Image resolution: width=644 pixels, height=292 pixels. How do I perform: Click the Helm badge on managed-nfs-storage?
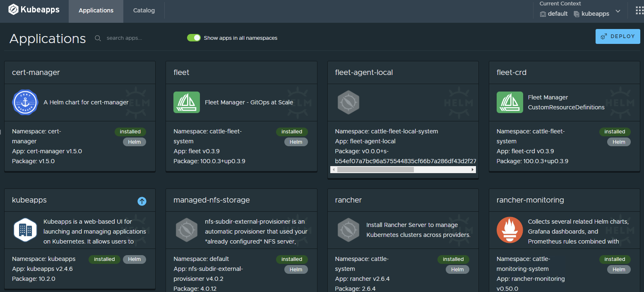296,270
